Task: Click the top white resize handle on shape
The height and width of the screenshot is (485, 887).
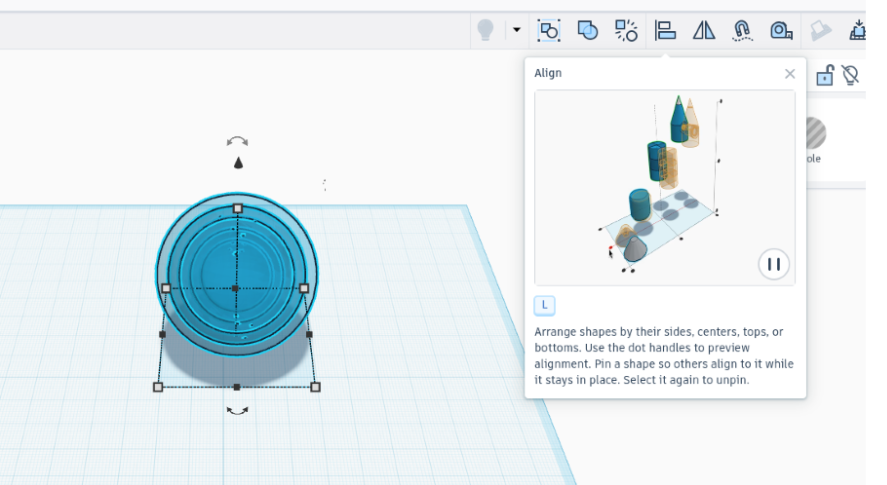Action: (x=238, y=209)
